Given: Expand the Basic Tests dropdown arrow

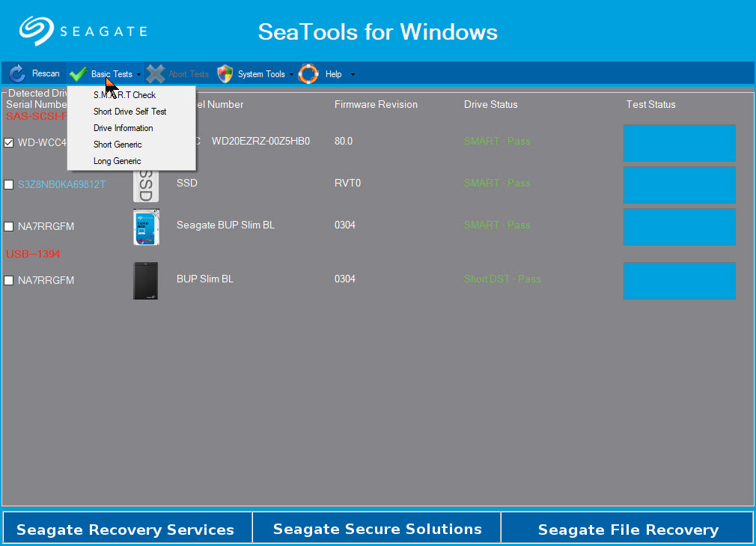Looking at the screenshot, I should [x=139, y=75].
